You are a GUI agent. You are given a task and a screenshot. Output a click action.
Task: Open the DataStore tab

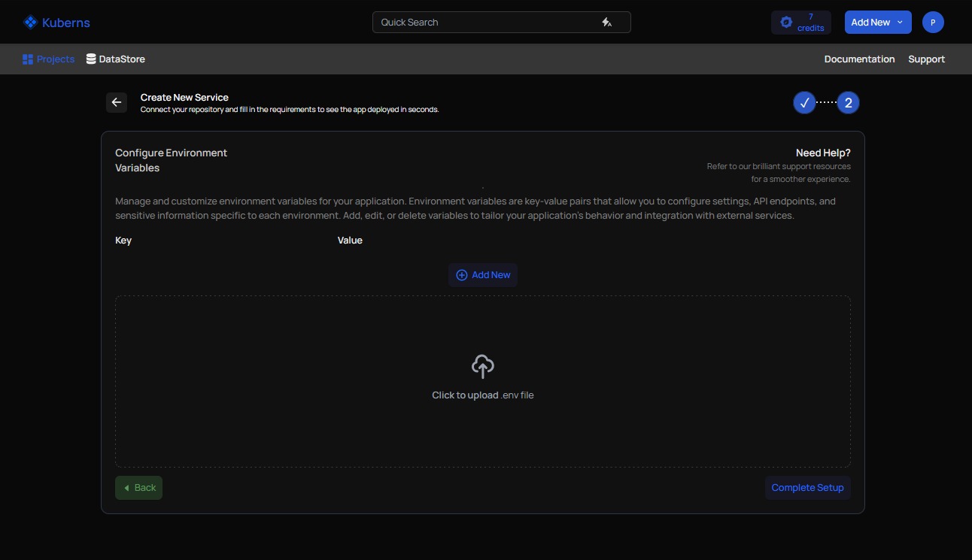[x=115, y=59]
